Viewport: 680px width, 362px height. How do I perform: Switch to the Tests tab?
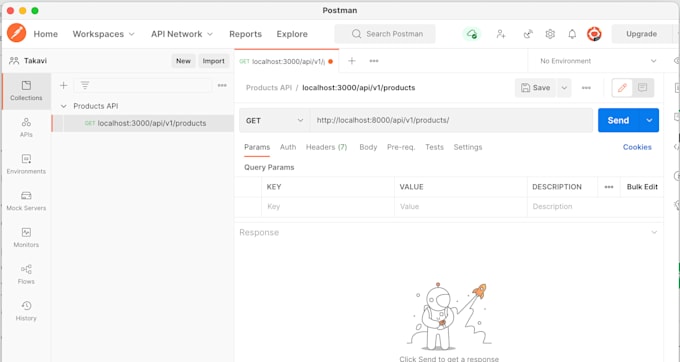(434, 147)
